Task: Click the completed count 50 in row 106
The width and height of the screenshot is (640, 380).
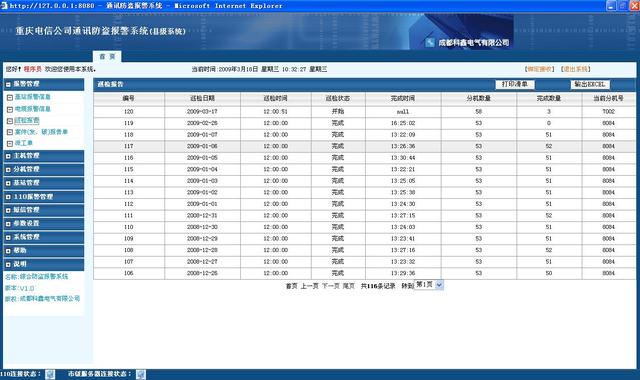Action: (549, 273)
